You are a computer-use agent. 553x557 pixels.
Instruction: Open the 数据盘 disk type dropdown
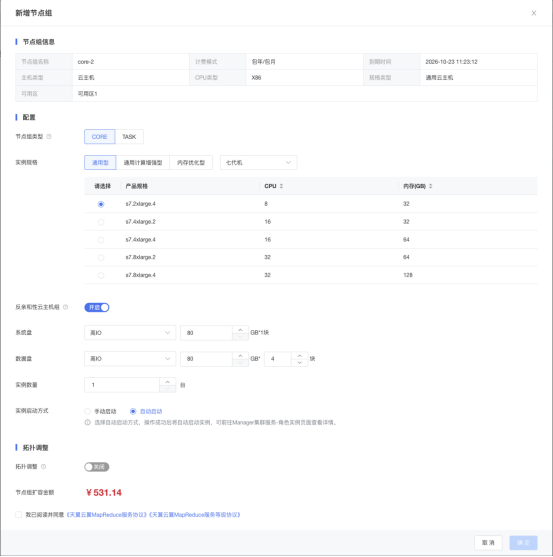pos(130,359)
